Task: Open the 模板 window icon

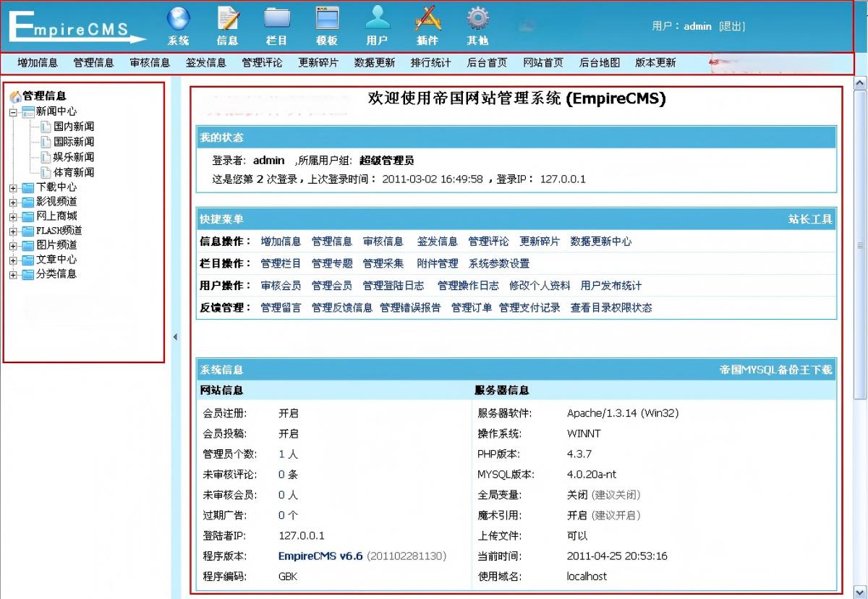Action: point(327,18)
